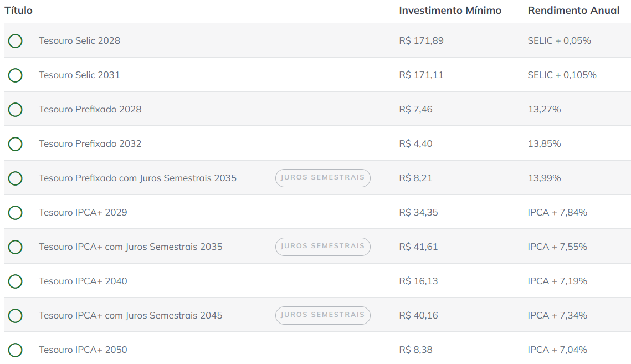The height and width of the screenshot is (364, 631).
Task: Choose the Tesouro IPCA+ 2029 radio button
Action: click(16, 213)
